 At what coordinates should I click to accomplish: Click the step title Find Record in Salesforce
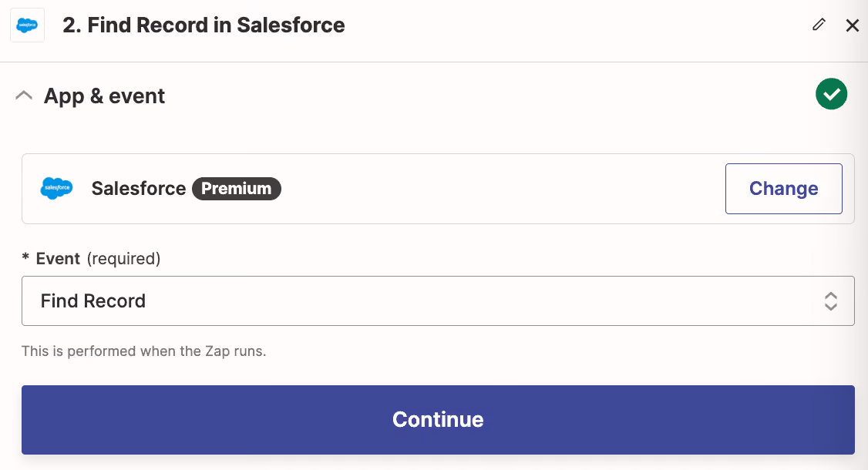click(x=204, y=25)
